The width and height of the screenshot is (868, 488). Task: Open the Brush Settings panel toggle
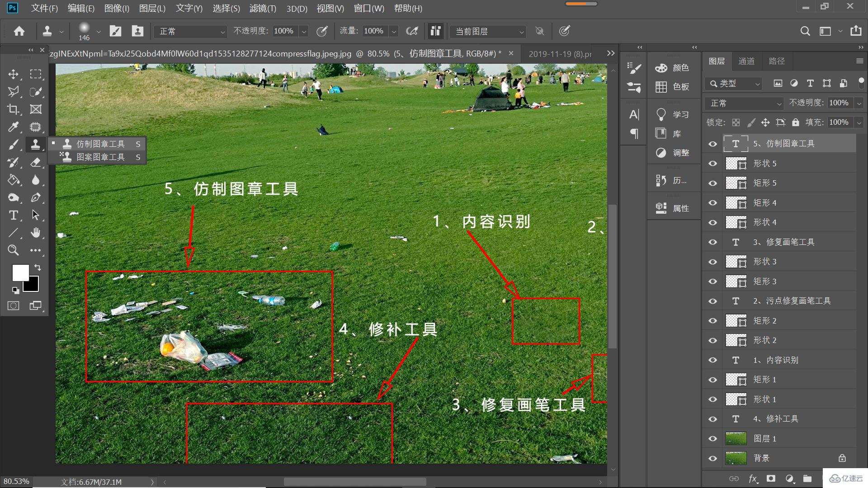click(x=116, y=31)
